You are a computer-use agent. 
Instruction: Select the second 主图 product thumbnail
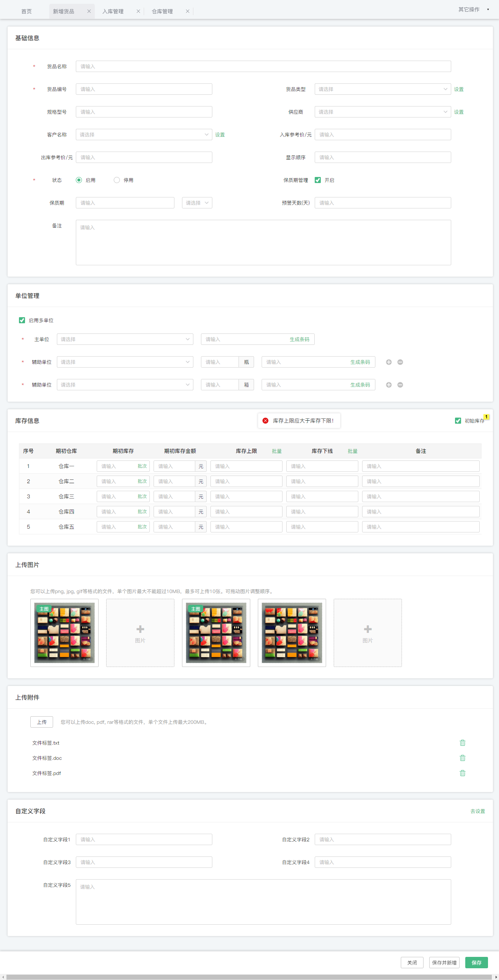[216, 633]
